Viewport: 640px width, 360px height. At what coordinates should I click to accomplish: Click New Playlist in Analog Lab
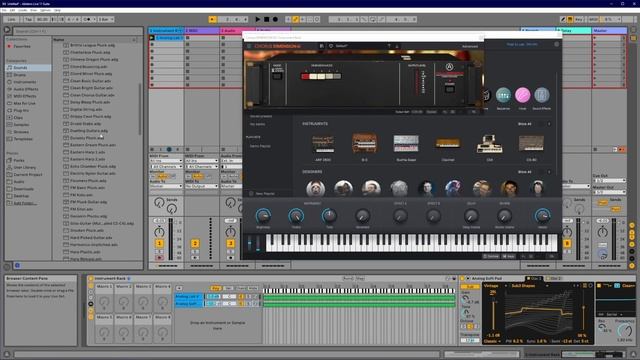[x=262, y=193]
